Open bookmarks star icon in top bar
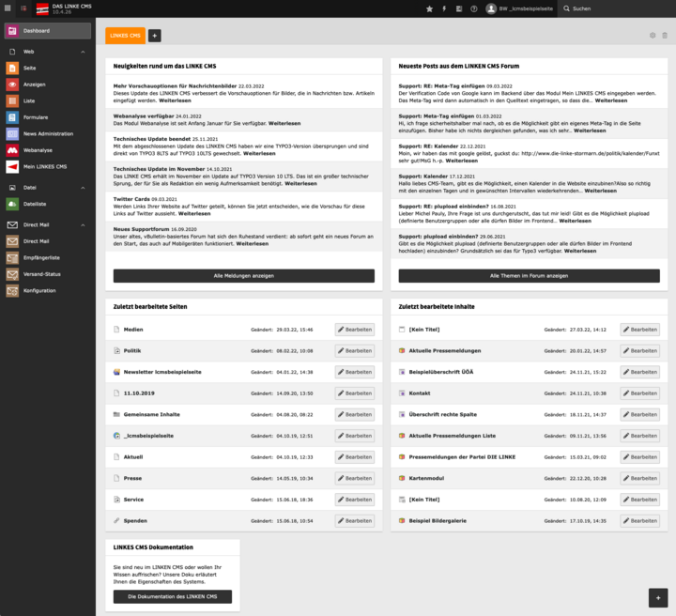Image resolution: width=676 pixels, height=616 pixels. click(429, 8)
